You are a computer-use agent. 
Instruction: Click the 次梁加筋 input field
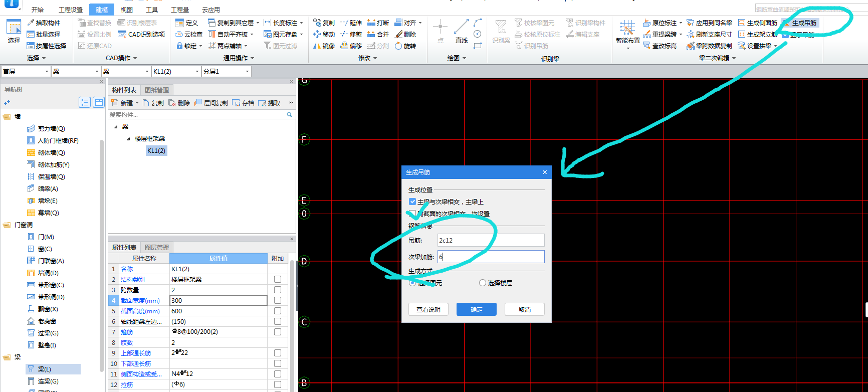(491, 257)
